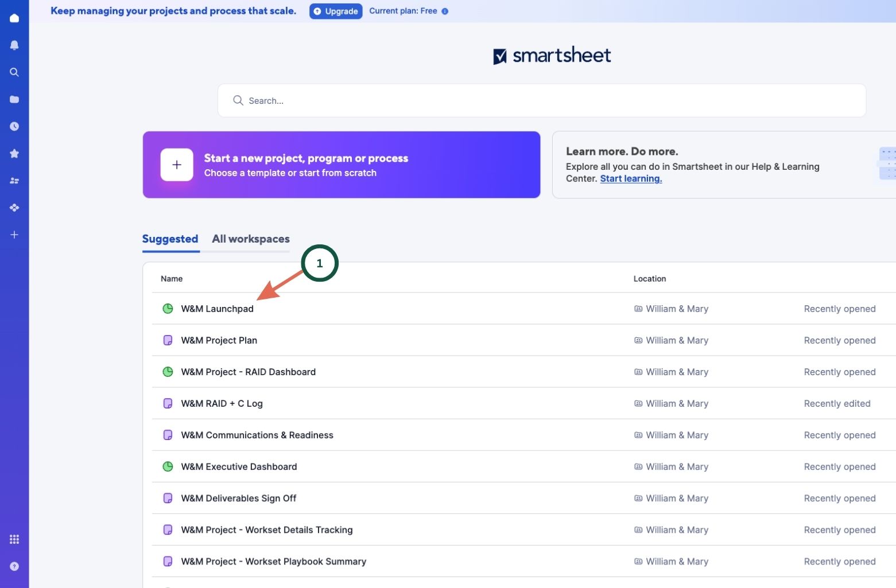Switch to the Suggested tab
Screen dimensions: 896x588
pyautogui.click(x=170, y=239)
